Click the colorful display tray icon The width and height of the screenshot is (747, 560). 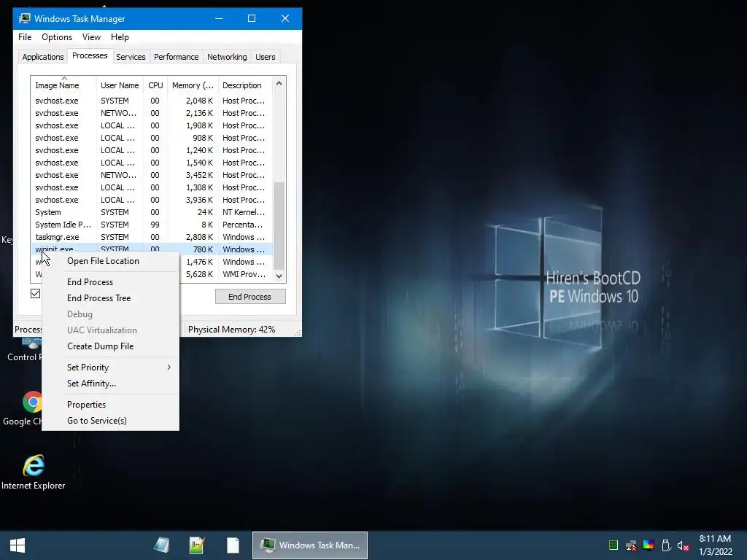click(649, 545)
